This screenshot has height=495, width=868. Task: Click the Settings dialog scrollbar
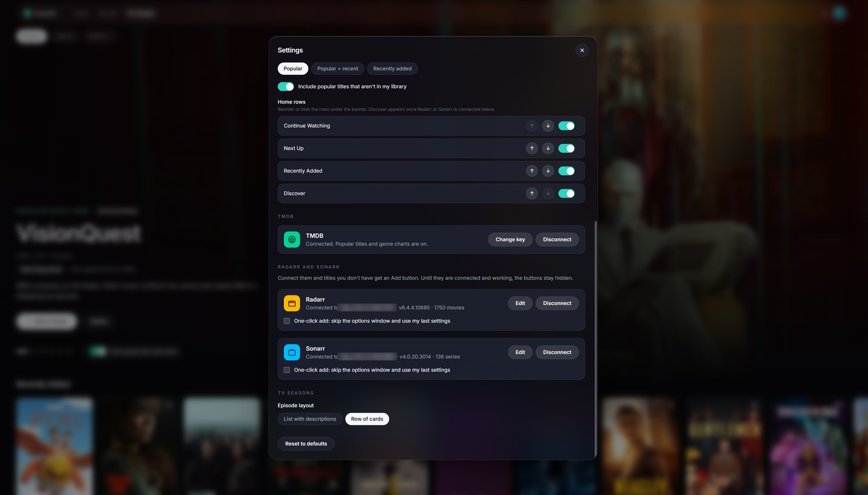click(595, 339)
